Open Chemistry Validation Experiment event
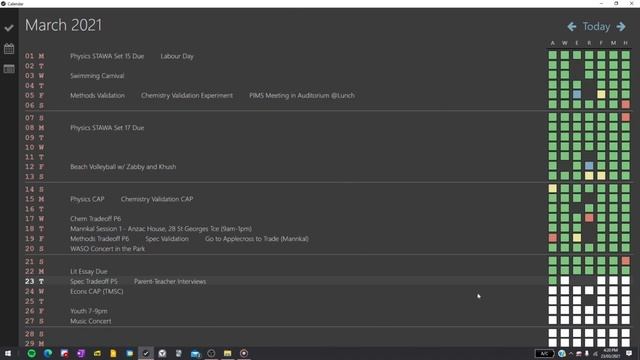 [x=187, y=96]
